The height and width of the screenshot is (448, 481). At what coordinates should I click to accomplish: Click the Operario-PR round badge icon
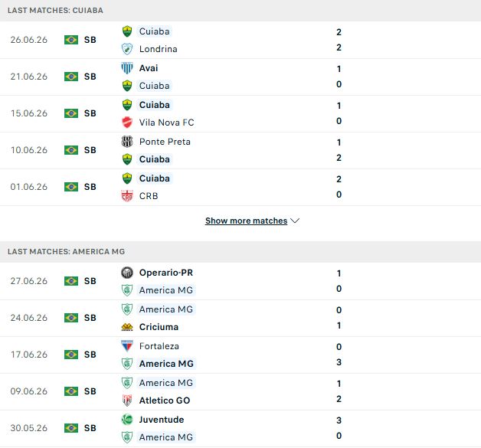pyautogui.click(x=127, y=273)
